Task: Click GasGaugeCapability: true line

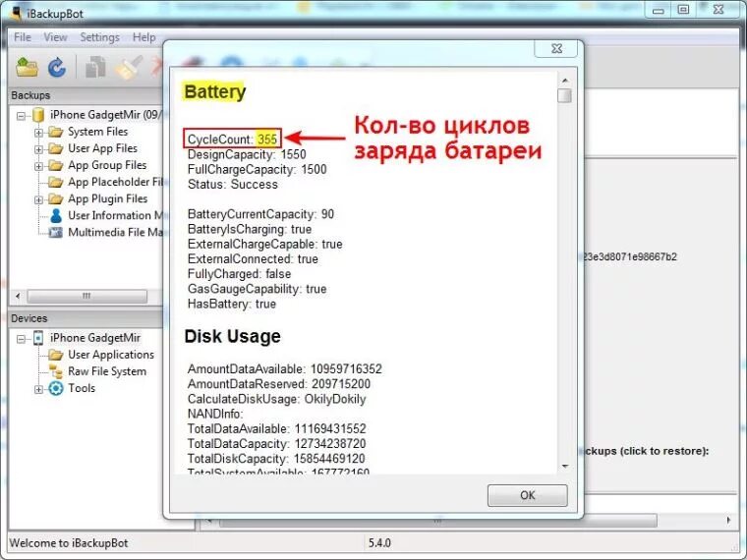Action: [258, 289]
